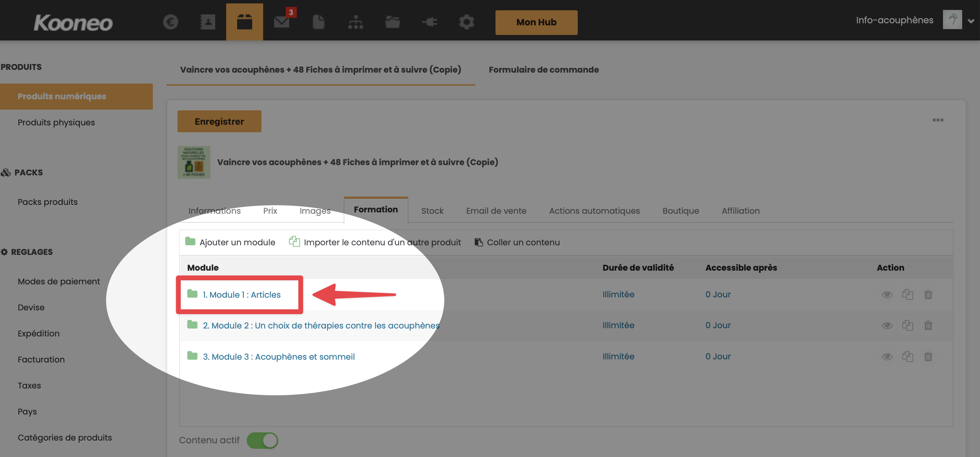Image resolution: width=980 pixels, height=457 pixels.
Task: Delete Module 3 with the trash icon
Action: (x=928, y=356)
